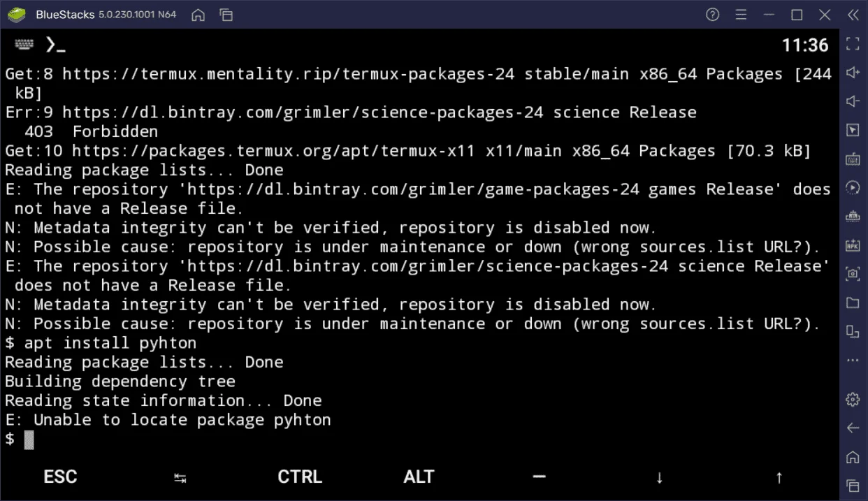Open keyboard game controls in sidebar
This screenshot has height=501, width=868.
[853, 159]
